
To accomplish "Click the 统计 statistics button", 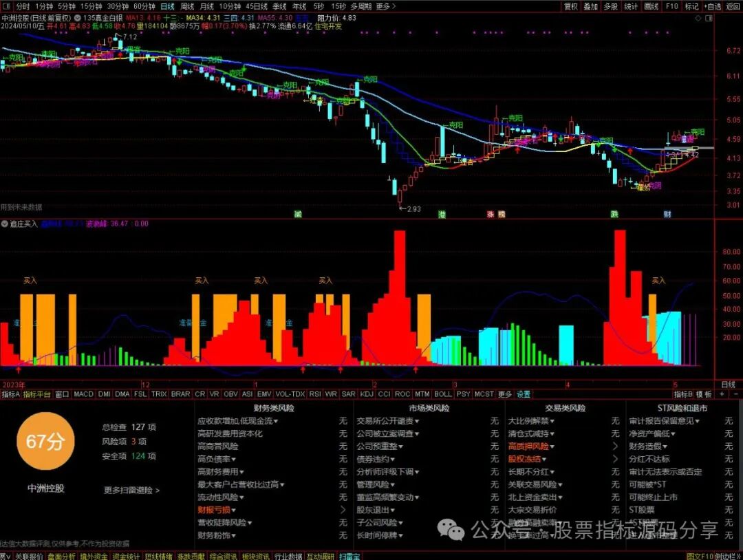I will [631, 6].
